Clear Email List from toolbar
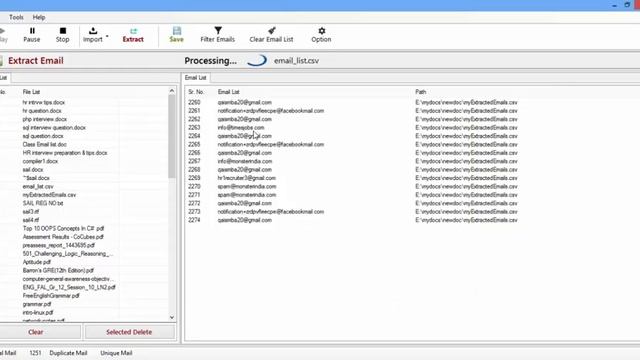The height and width of the screenshot is (360, 640). point(271,35)
